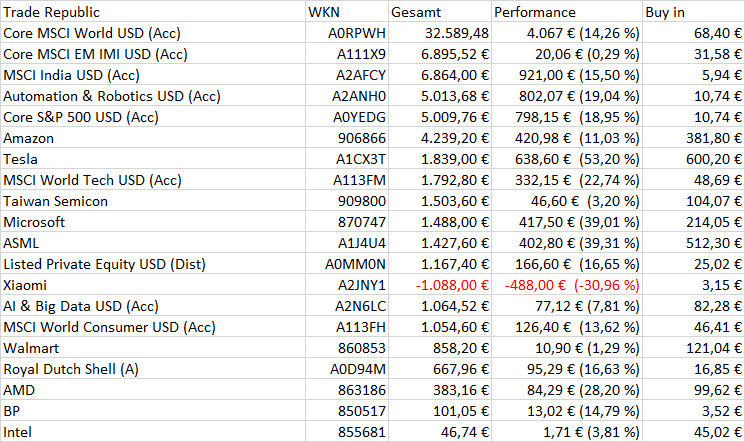The width and height of the screenshot is (745, 442).
Task: Select the Walmart Gesamt value 858,20 €
Action: click(x=449, y=348)
